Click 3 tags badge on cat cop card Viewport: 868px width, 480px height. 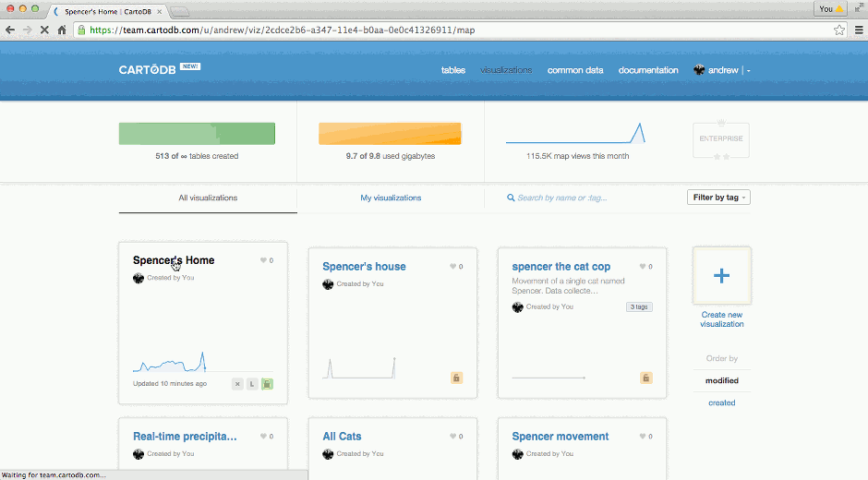[x=639, y=306]
